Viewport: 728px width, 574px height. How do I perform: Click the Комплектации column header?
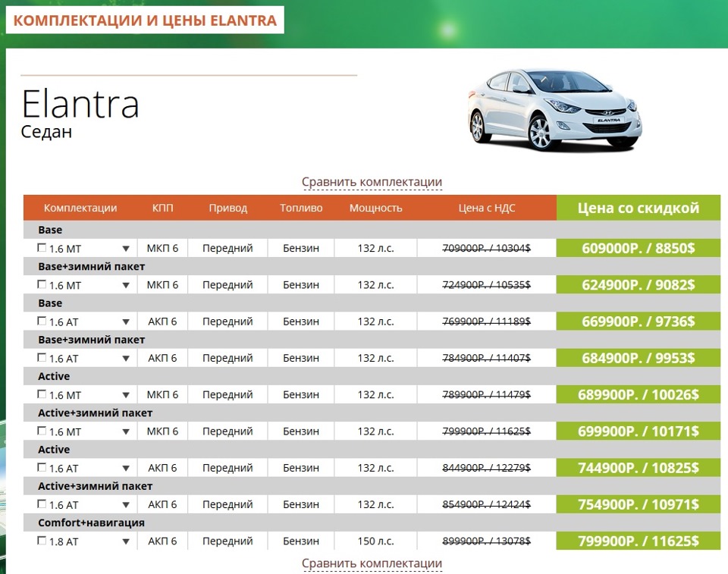click(80, 208)
